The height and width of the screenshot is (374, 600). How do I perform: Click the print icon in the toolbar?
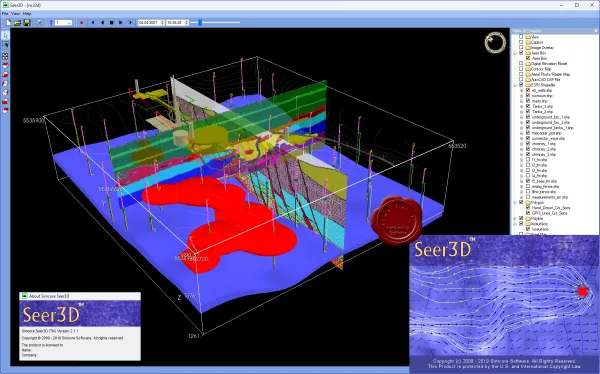39,23
